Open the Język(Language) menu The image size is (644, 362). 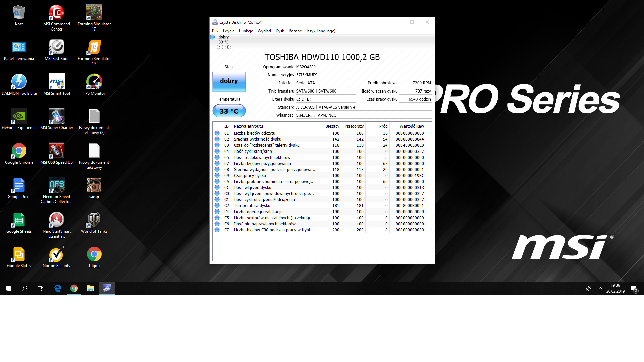coord(321,31)
